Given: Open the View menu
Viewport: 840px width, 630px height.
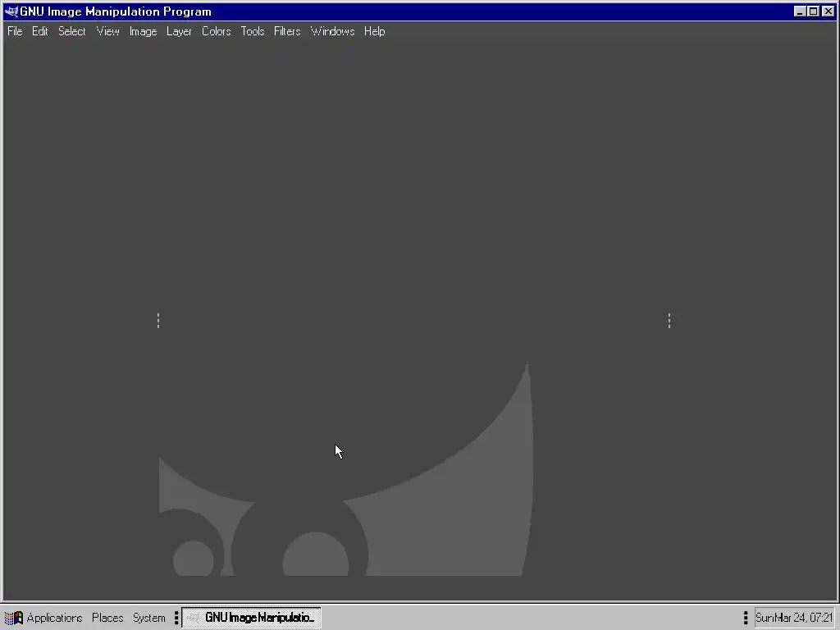Looking at the screenshot, I should (107, 32).
